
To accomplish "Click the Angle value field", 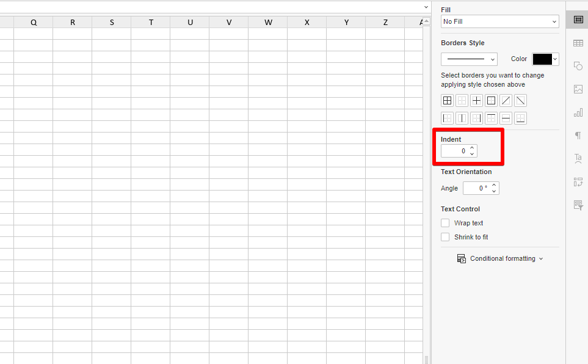I will click(x=477, y=188).
